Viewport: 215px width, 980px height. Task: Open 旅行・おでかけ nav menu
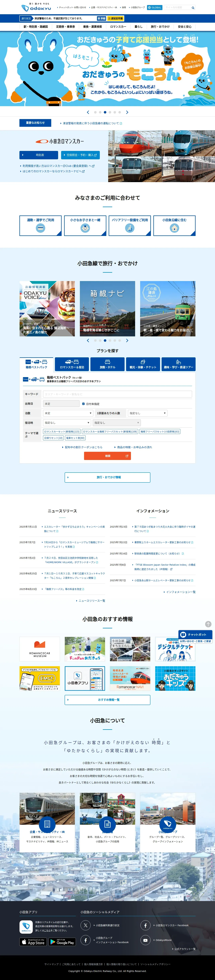coord(160,27)
